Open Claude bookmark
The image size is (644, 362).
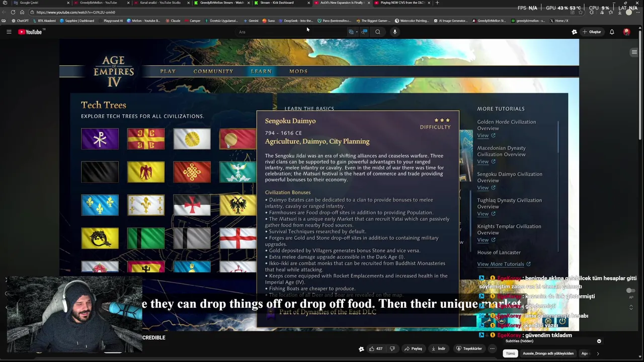coord(173,21)
